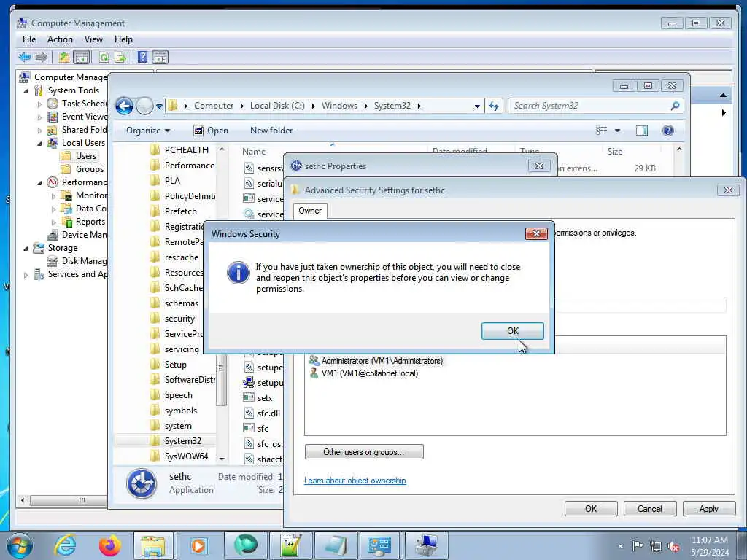Select the PCHEALTH folder in navigation pane

tap(179, 150)
